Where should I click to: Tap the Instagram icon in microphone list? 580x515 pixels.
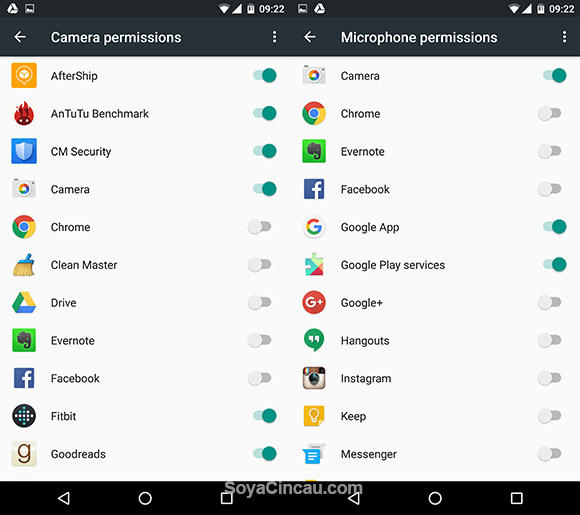pyautogui.click(x=314, y=378)
